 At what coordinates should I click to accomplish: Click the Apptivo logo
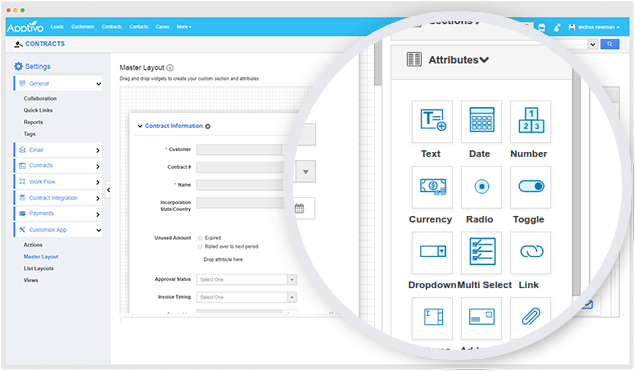point(25,27)
